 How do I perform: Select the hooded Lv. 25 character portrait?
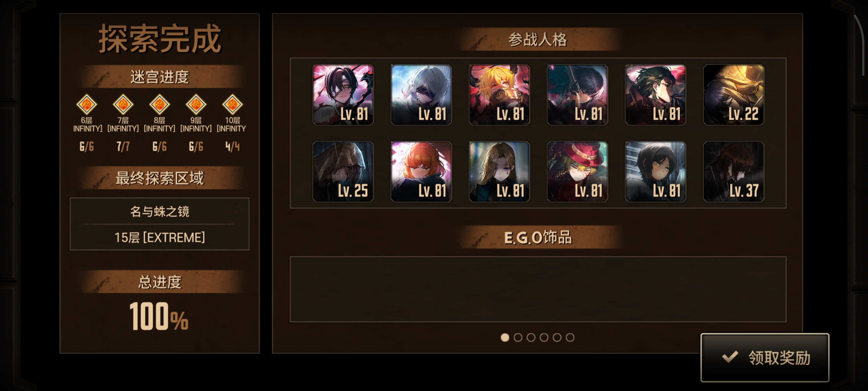point(343,172)
